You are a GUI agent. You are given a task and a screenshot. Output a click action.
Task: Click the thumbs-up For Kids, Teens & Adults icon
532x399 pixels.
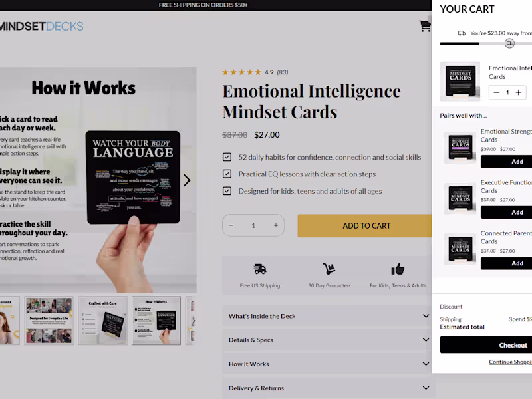tap(398, 269)
